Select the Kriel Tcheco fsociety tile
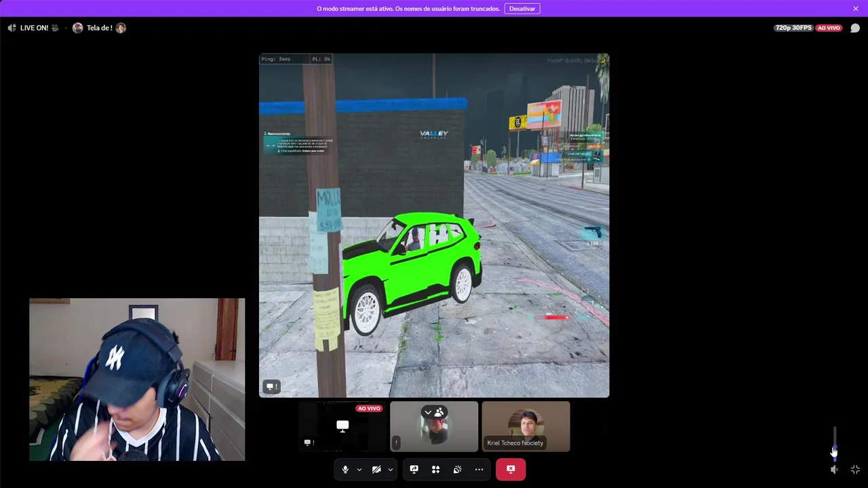Screen dimensions: 868x488 (x=526, y=426)
